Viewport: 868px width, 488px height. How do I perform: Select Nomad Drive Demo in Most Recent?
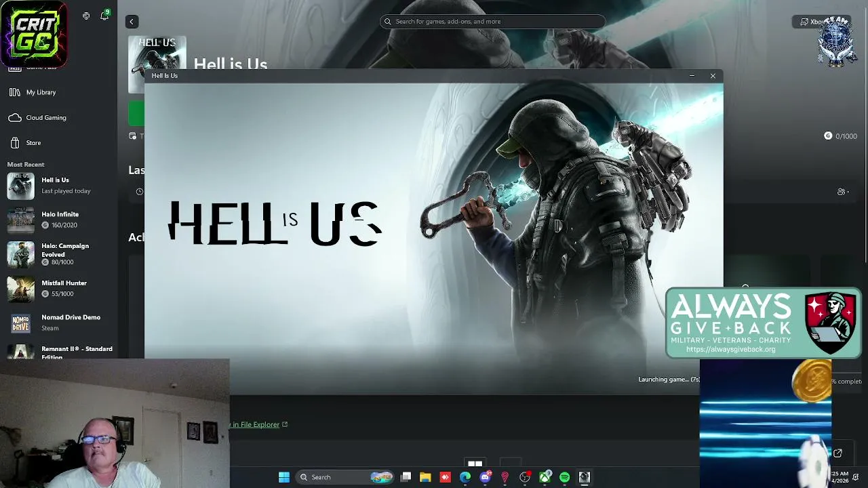(x=59, y=323)
